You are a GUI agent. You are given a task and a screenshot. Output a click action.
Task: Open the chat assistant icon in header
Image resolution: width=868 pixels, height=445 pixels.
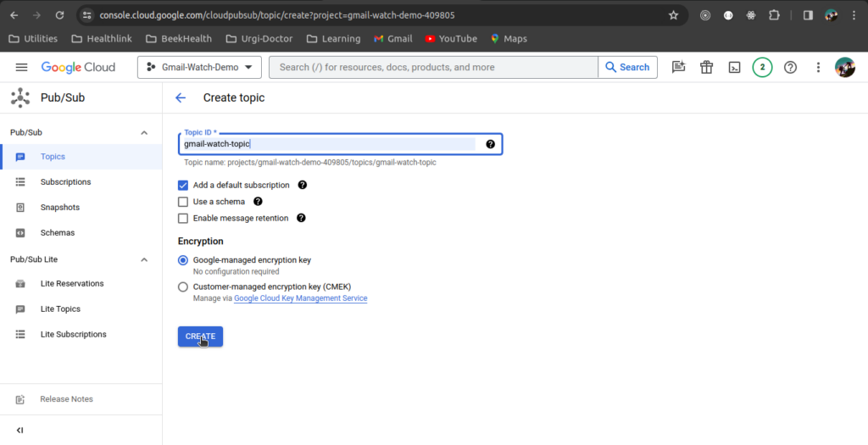[678, 68]
